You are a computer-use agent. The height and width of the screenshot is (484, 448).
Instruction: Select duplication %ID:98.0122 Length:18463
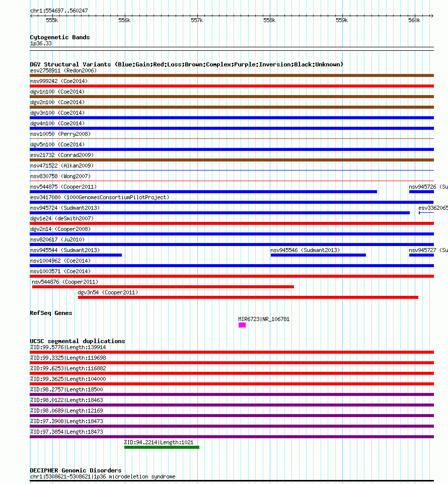coord(232,406)
